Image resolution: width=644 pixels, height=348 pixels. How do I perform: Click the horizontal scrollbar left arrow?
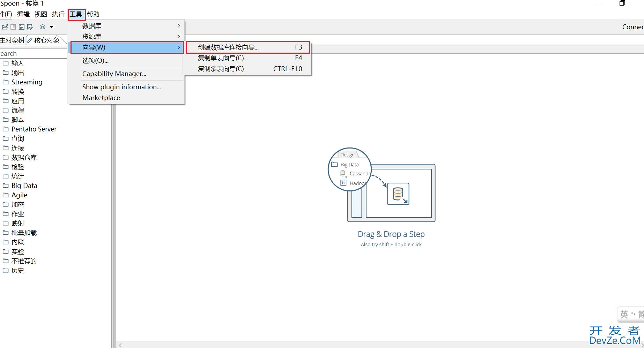(120, 345)
